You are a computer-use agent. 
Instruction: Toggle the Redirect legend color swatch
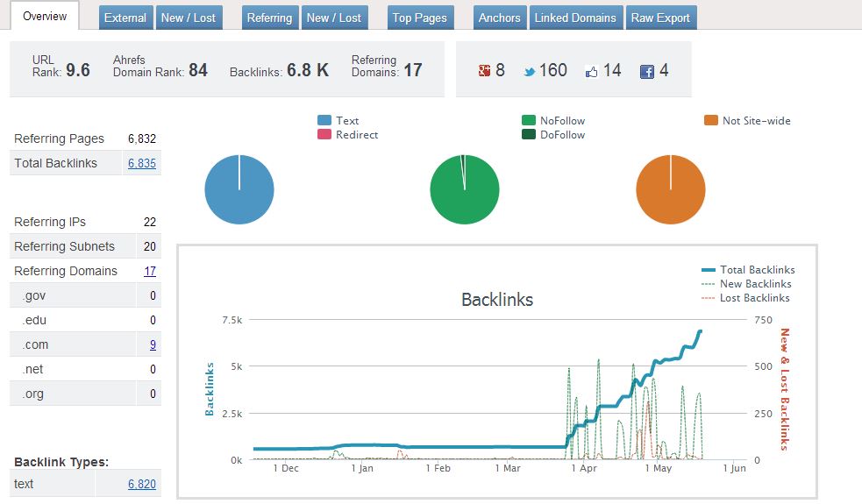coord(324,135)
